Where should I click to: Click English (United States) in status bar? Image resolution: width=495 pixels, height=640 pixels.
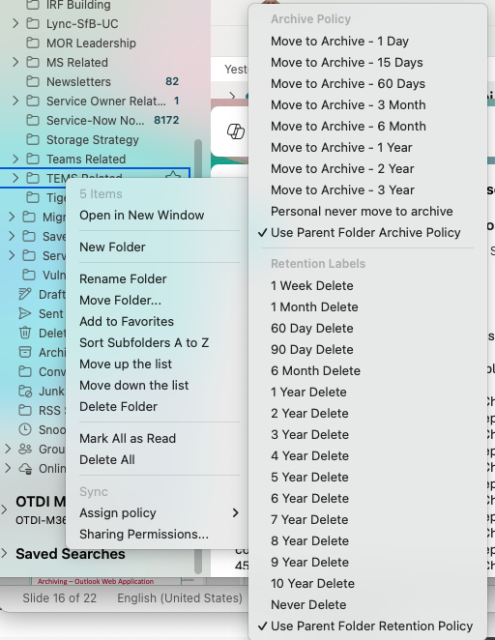180,598
